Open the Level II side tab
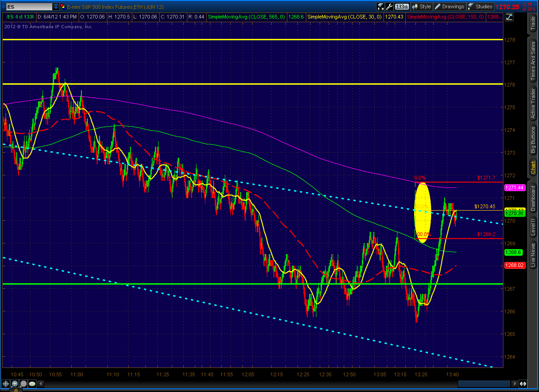Screen dimensions: 539x392 533,227
